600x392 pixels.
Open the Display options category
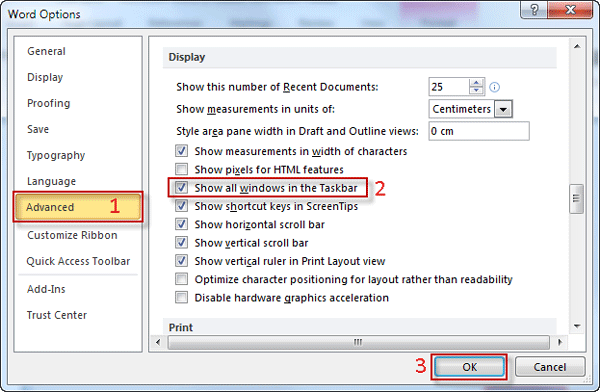click(45, 77)
